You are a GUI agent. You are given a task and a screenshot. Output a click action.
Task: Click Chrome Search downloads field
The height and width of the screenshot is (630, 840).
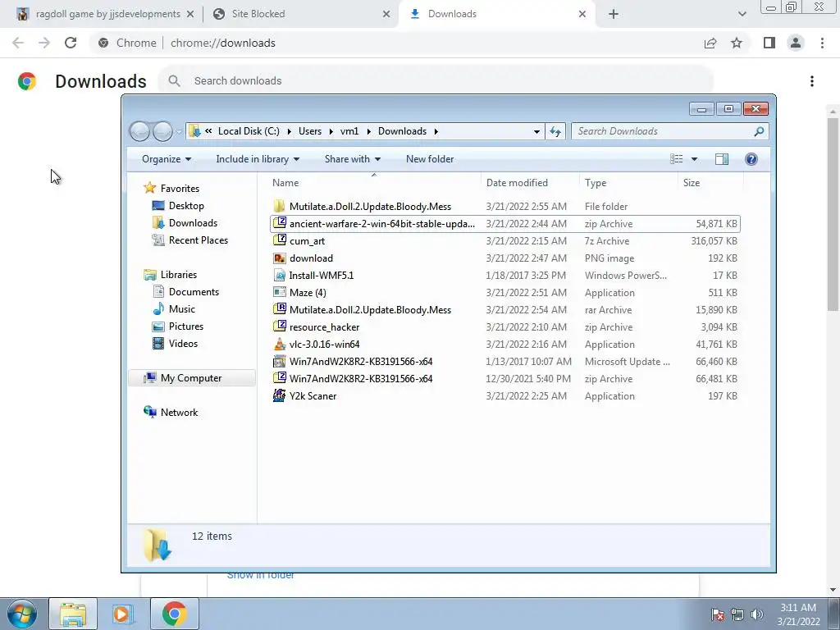coord(435,81)
